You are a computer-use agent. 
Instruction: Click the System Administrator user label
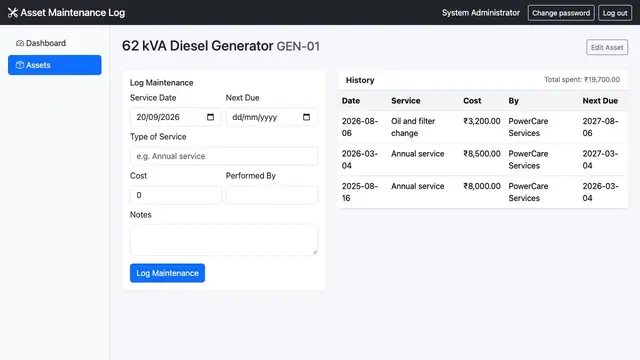481,13
